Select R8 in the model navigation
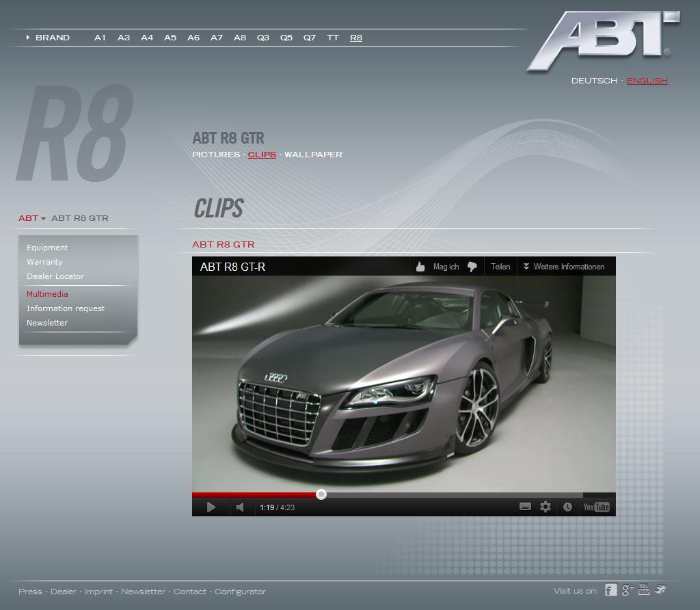 click(356, 38)
